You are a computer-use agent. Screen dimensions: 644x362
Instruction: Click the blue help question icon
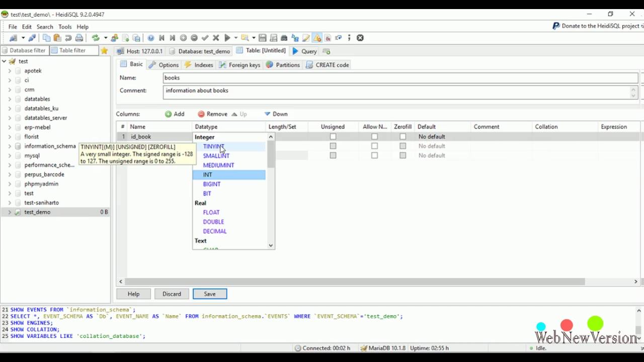150,38
